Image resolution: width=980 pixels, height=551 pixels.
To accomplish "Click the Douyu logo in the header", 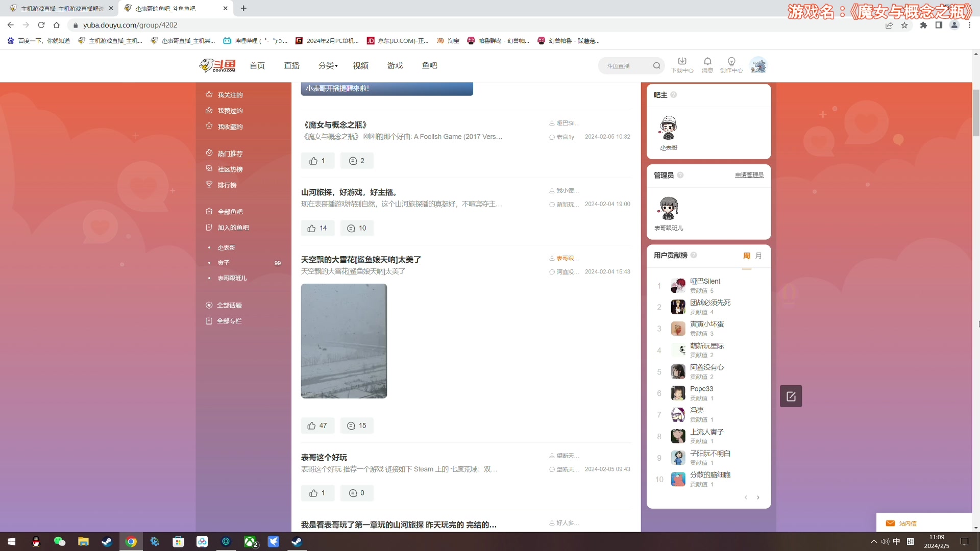I will (x=216, y=65).
